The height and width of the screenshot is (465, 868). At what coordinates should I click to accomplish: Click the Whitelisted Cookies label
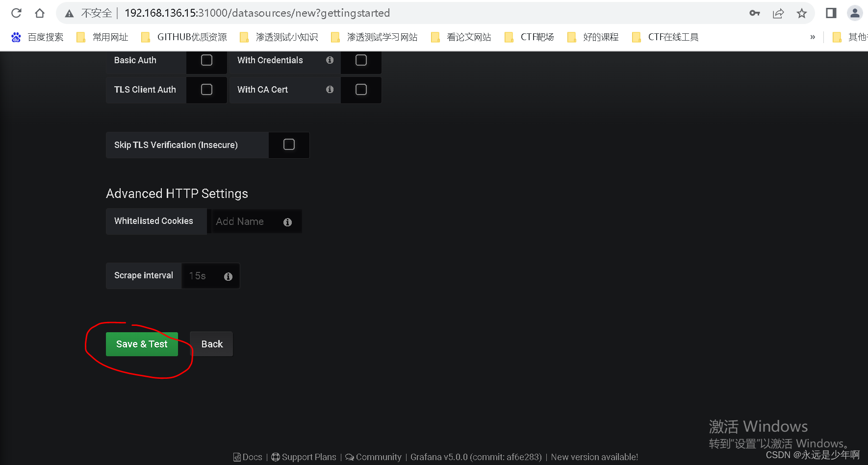153,221
